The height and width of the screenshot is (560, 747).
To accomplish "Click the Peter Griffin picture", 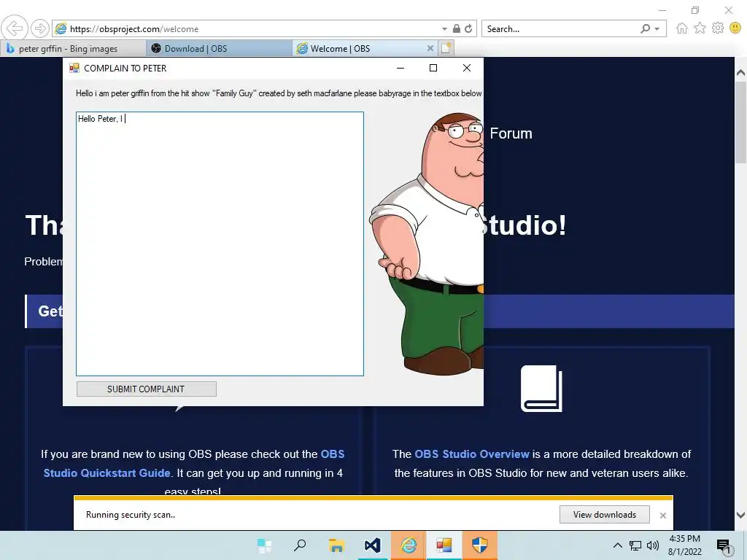I will [427, 244].
